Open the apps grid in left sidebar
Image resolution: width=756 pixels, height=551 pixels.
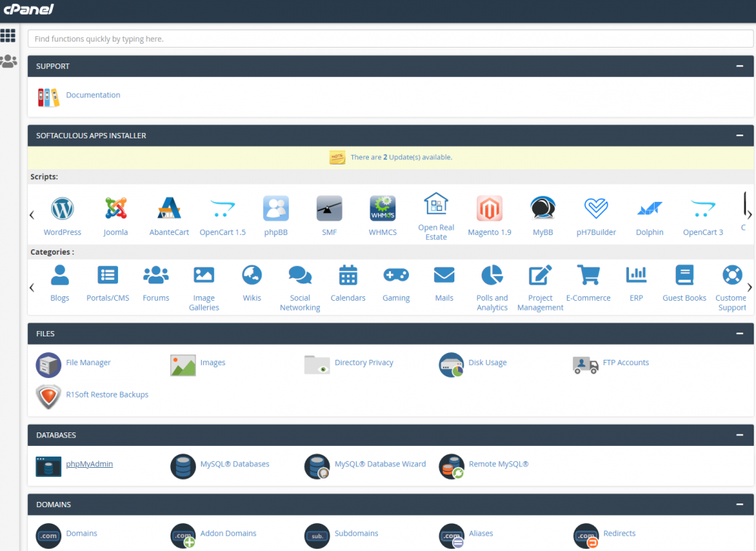click(9, 36)
